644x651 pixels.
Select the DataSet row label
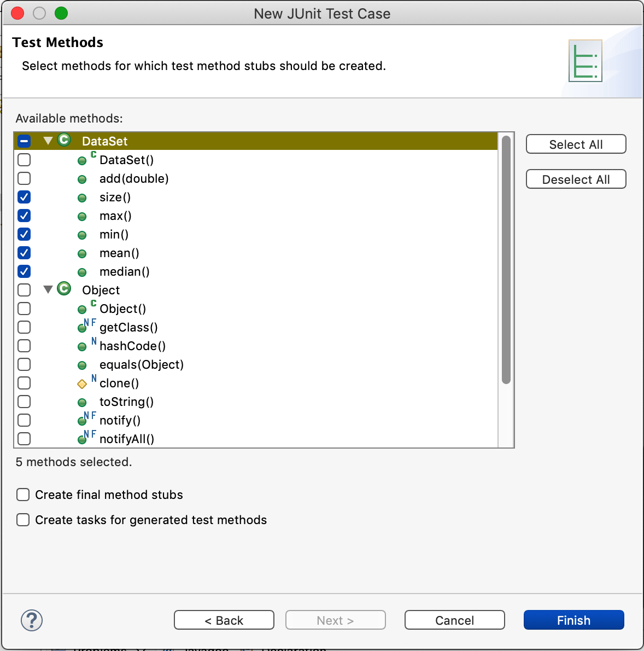pos(104,141)
